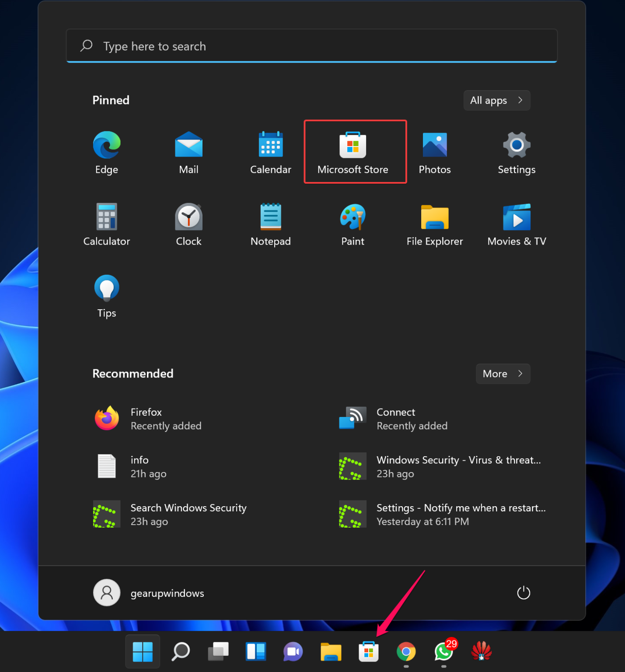Open gearupwindows user account menu

[149, 593]
